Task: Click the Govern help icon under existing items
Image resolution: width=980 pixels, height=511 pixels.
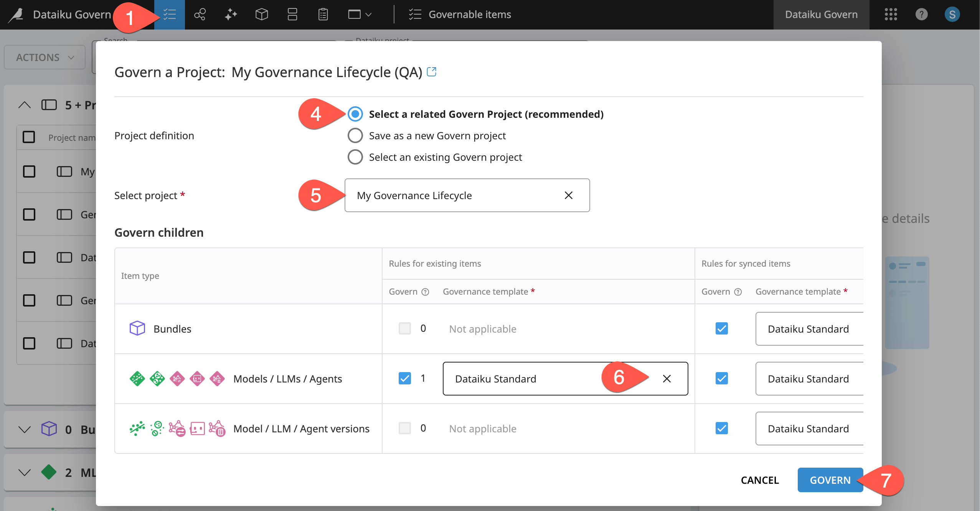Action: coord(425,292)
